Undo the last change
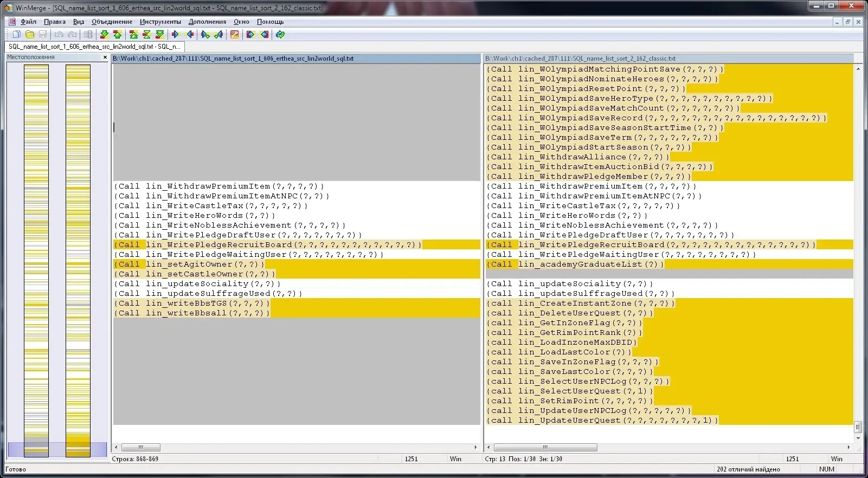 click(59, 35)
